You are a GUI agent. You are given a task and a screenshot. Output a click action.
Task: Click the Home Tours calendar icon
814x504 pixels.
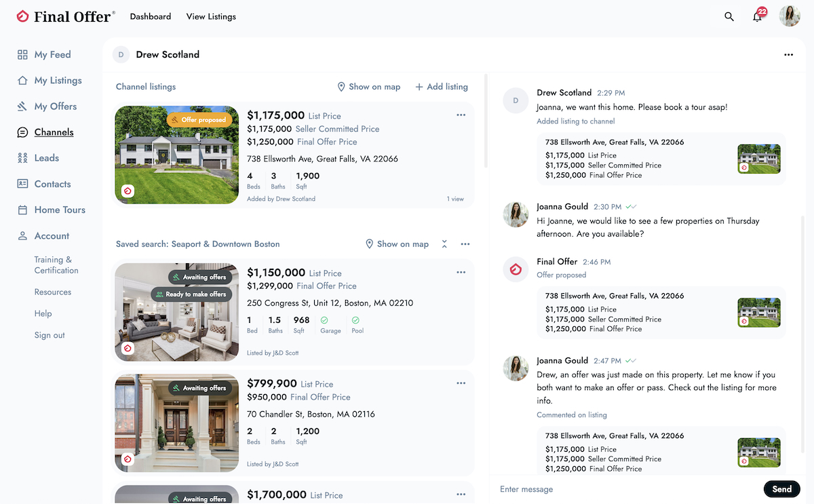tap(22, 210)
